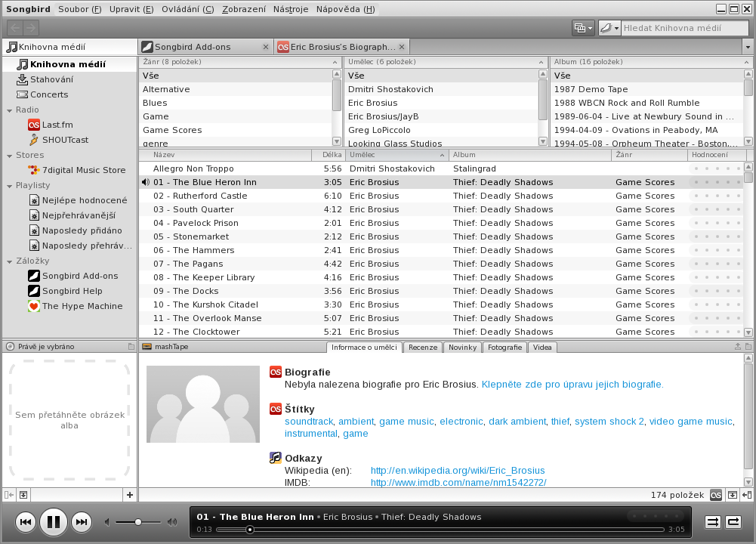Toggle the mashTape bottom display pane
This screenshot has width=756, height=544.
pos(733,495)
